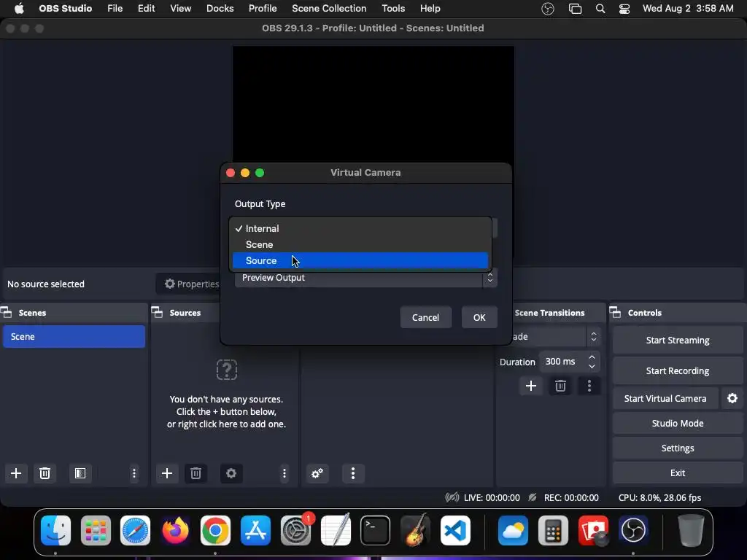
Task: Open Trash from the Dock
Action: coord(691,530)
